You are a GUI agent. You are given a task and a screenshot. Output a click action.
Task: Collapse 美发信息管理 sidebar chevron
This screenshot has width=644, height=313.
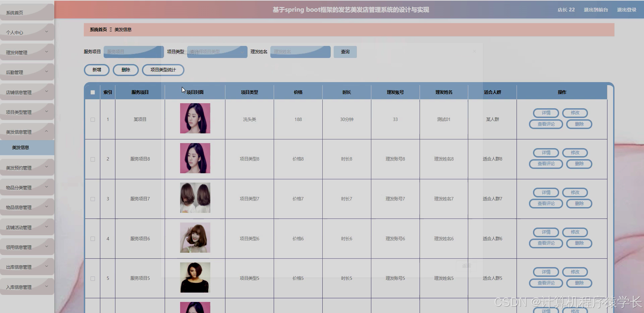[x=47, y=131]
